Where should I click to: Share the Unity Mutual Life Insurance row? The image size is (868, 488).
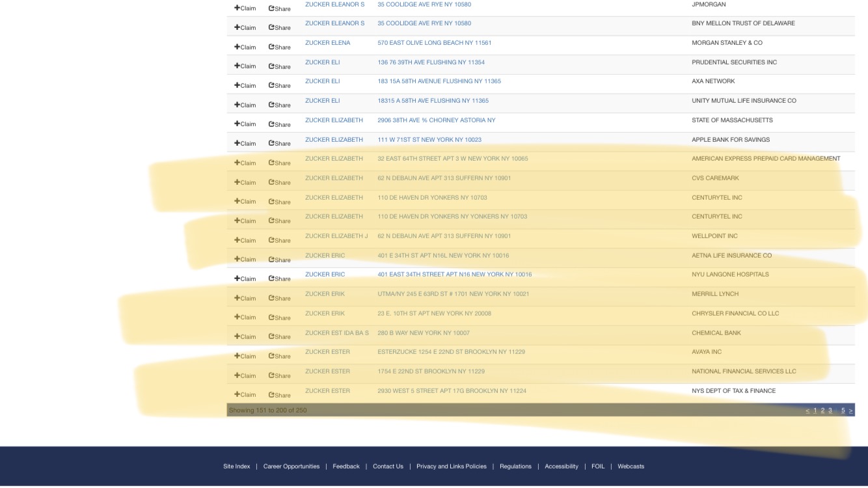pos(280,105)
